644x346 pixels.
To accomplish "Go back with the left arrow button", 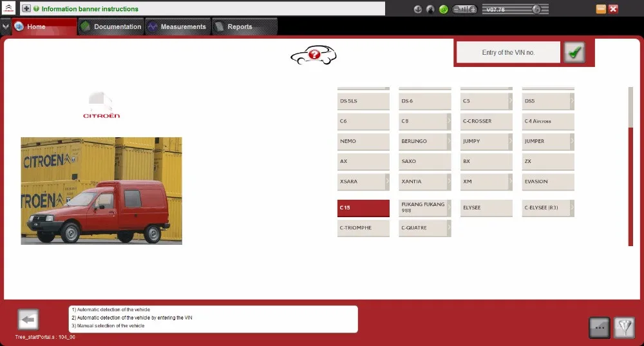I will 28,320.
